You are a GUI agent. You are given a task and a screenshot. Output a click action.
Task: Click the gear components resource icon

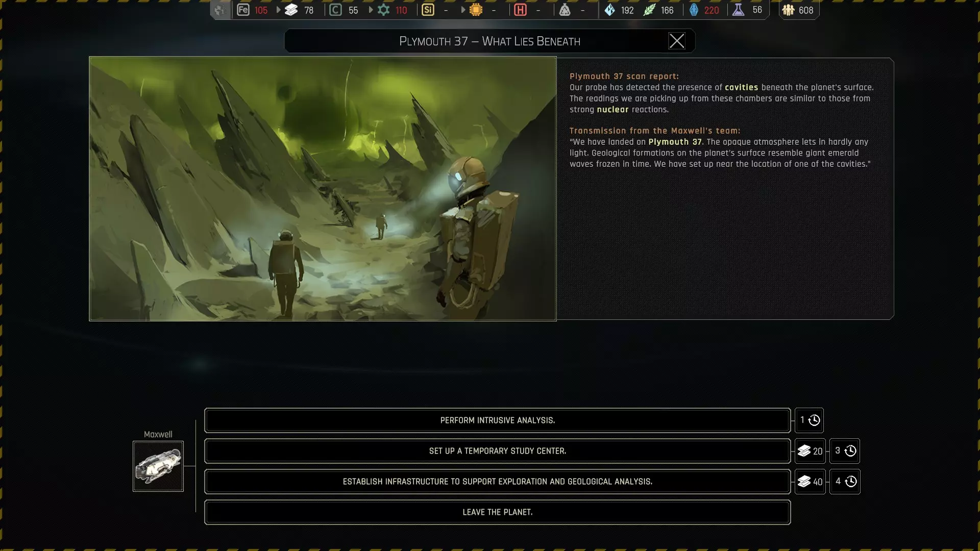coord(383,10)
